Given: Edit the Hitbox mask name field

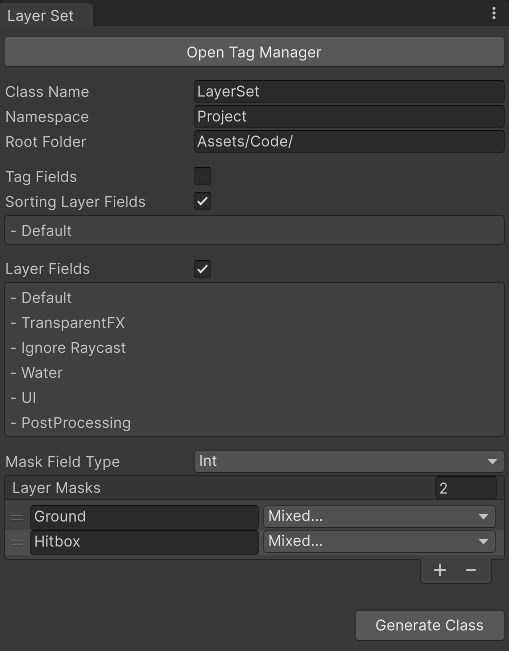Looking at the screenshot, I should click(x=144, y=542).
